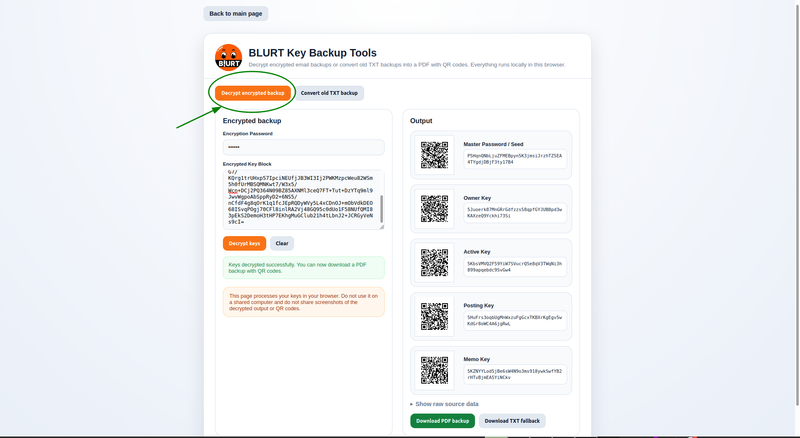The height and width of the screenshot is (438, 800).
Task: Select the Master Password / Seed value
Action: 515,159
